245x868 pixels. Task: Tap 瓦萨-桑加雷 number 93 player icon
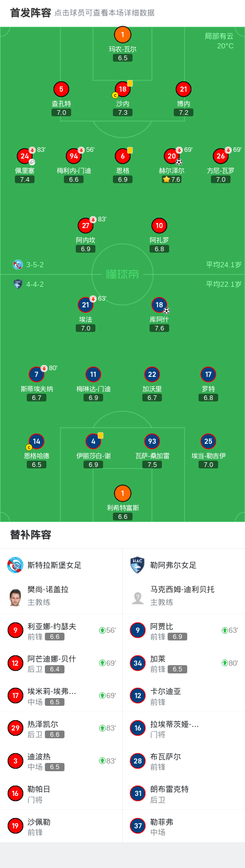(152, 441)
